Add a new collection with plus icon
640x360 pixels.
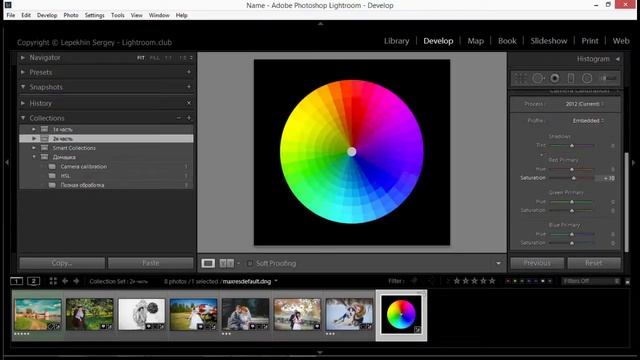click(x=189, y=118)
